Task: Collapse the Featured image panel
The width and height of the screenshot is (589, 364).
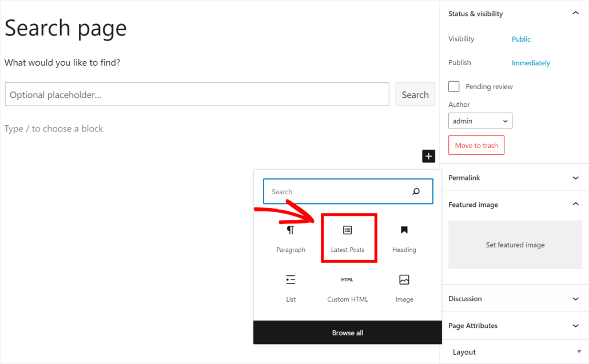Action: coord(575,204)
